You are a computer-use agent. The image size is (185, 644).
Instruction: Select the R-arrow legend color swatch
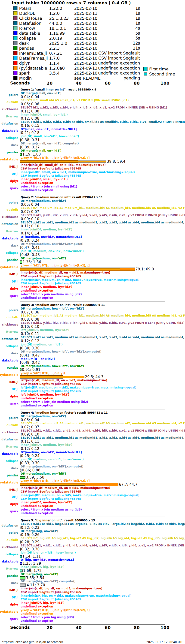(x=15, y=28)
